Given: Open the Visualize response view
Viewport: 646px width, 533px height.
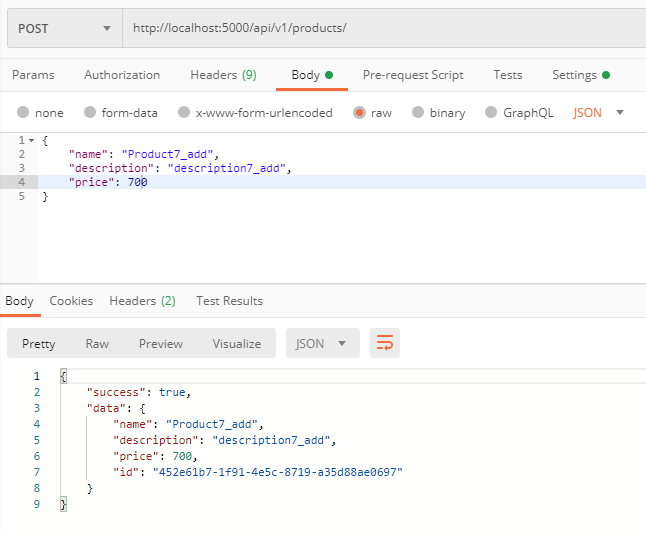Looking at the screenshot, I should pos(237,344).
